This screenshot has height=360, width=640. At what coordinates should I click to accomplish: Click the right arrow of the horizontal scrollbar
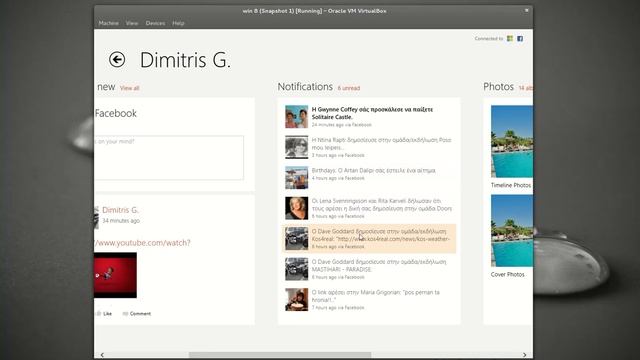(524, 355)
